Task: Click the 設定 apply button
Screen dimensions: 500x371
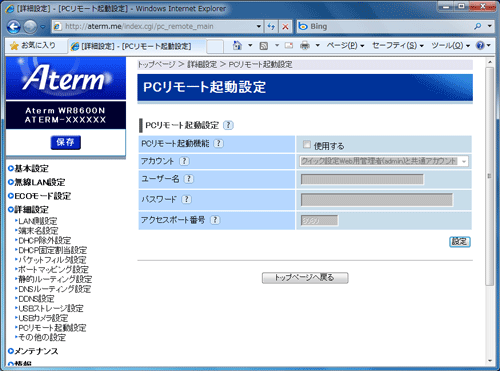Action: click(460, 242)
